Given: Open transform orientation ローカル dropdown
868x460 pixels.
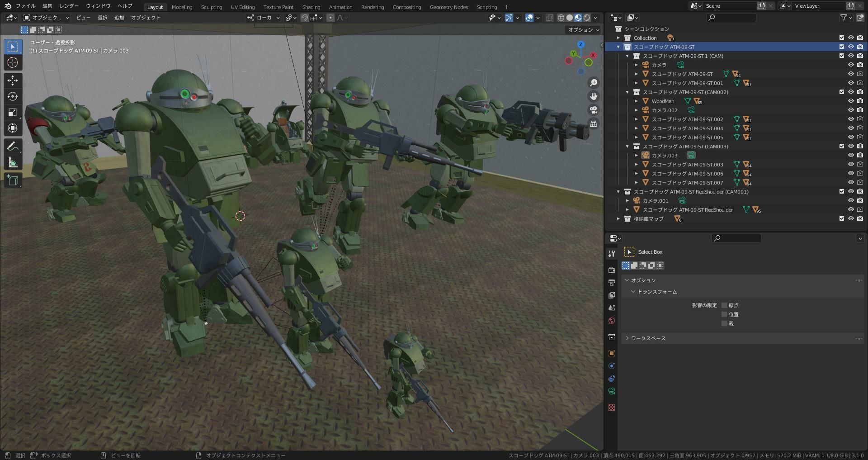Looking at the screenshot, I should point(264,18).
